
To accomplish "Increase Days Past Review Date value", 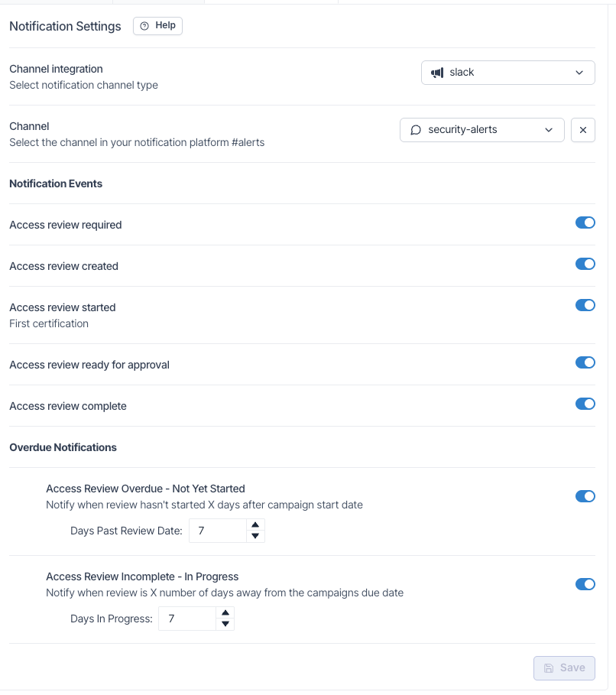I will point(255,524).
